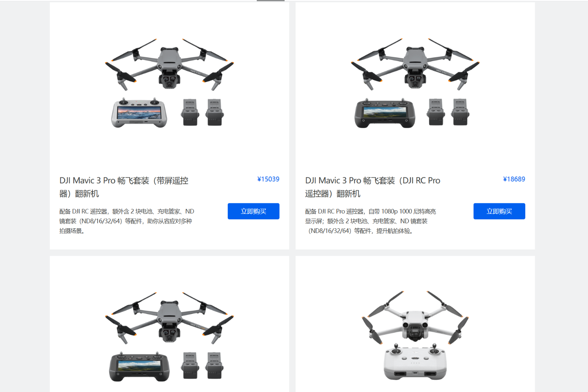Click the ¥18689 price label
The width and height of the screenshot is (588, 392).
click(x=514, y=179)
